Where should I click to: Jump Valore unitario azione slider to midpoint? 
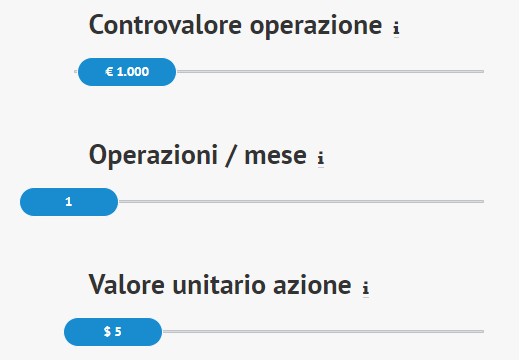pos(274,331)
